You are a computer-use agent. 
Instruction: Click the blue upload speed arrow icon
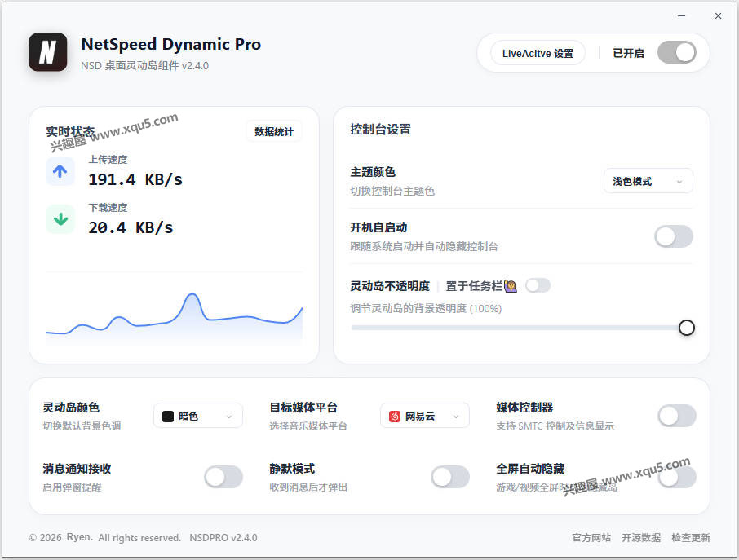60,171
